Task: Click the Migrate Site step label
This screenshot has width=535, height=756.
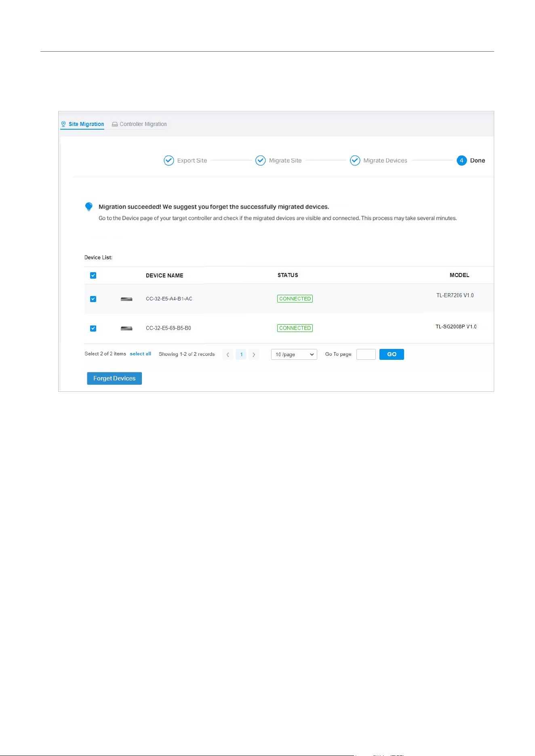Action: coord(285,160)
